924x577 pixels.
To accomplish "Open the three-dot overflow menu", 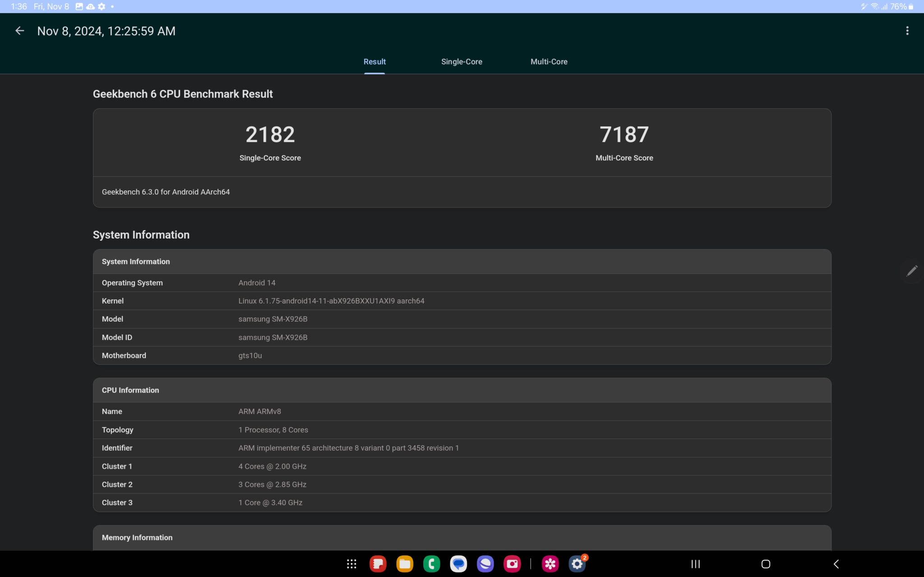I will [x=907, y=31].
